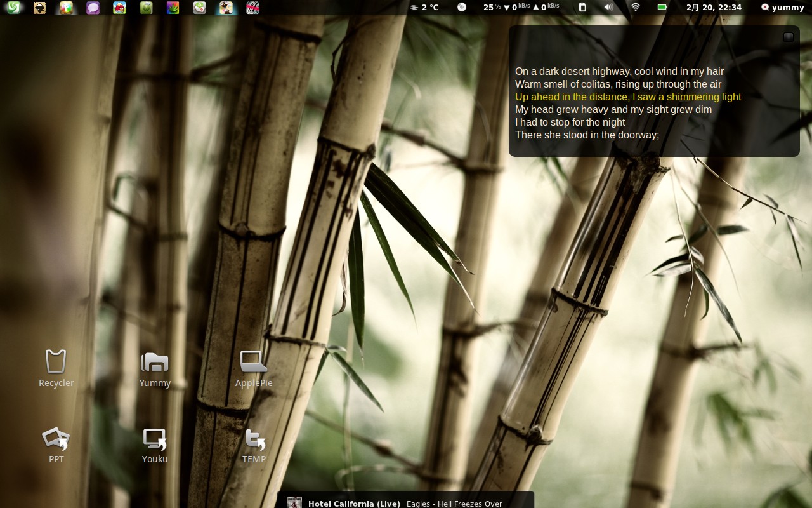Click the 'Hotel California (Live)' song title
The image size is (812, 508).
click(354, 504)
